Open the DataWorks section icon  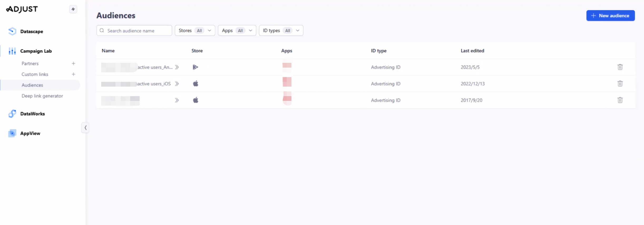(x=12, y=114)
